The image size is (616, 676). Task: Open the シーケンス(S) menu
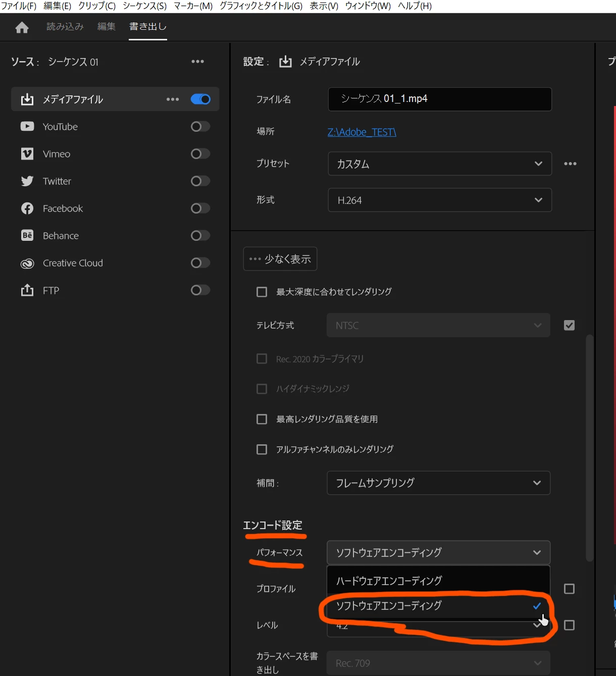144,6
